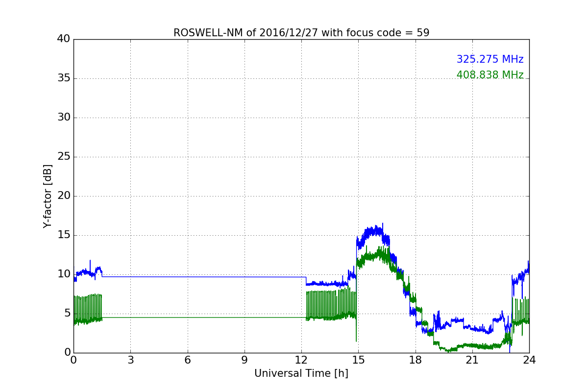The image size is (588, 392).
Task: Click the y-axis tick label '35'
Action: click(64, 78)
